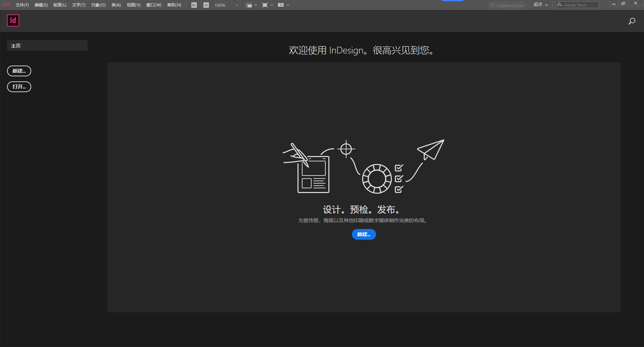Open Adobe Stock via the St icon
Image resolution: width=644 pixels, height=347 pixels.
[x=206, y=5]
